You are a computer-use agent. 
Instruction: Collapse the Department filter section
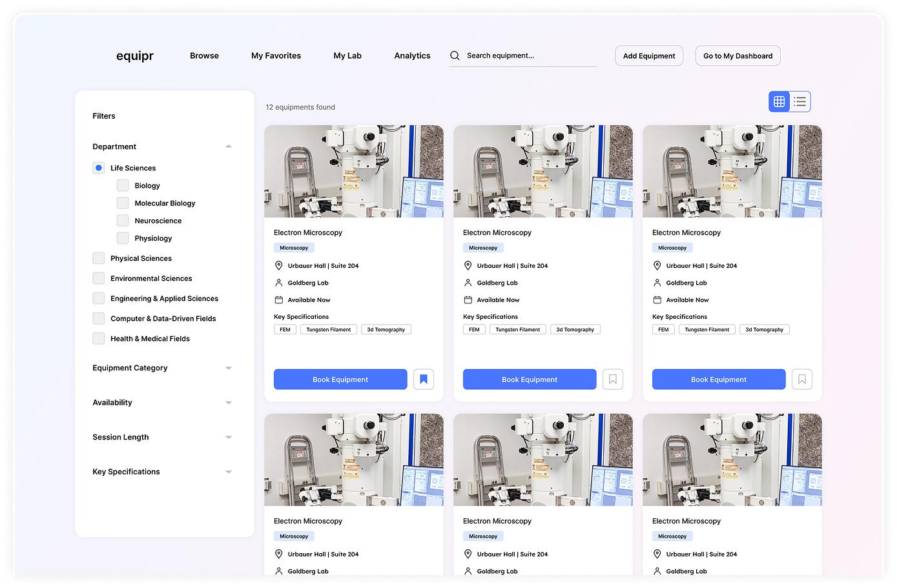229,146
